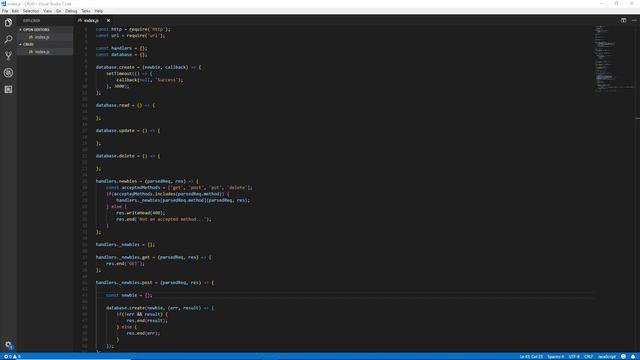
Task: Click the Visual Studio Code title bar logo
Action: (4, 4)
